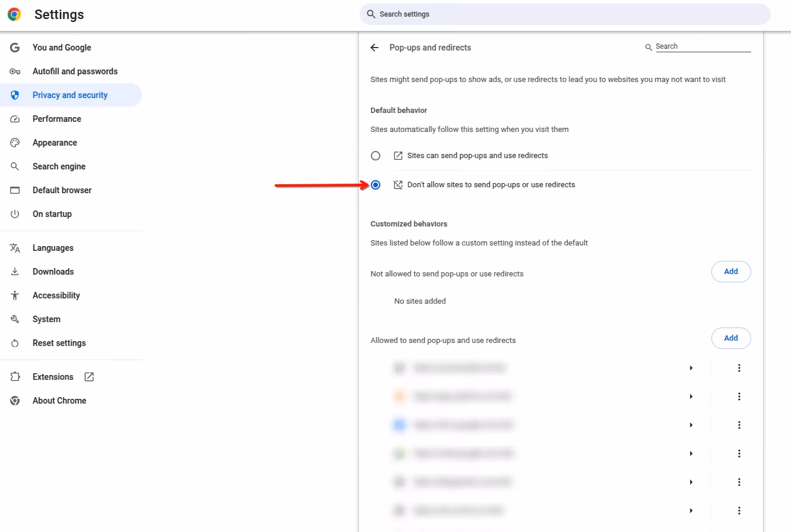Select 'Don't allow sites to send pop-ups' option
The image size is (791, 532).
pos(376,185)
